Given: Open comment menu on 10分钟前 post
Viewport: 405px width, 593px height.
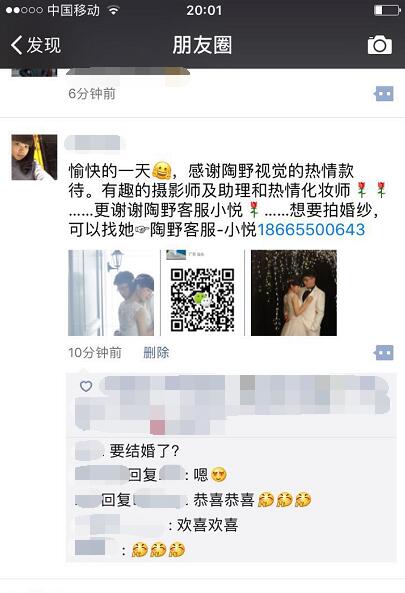Looking at the screenshot, I should 384,353.
